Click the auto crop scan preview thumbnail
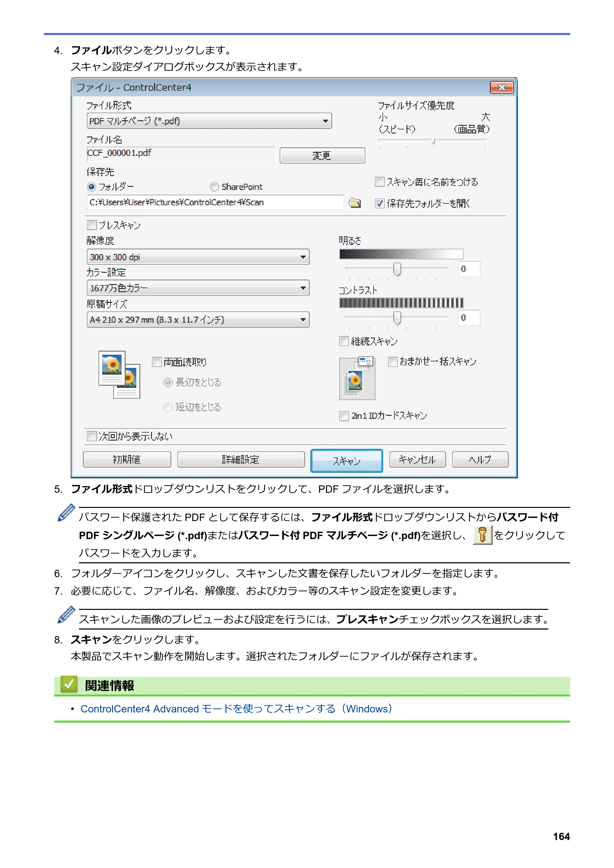Screen dimensions: 614x868 (357, 378)
